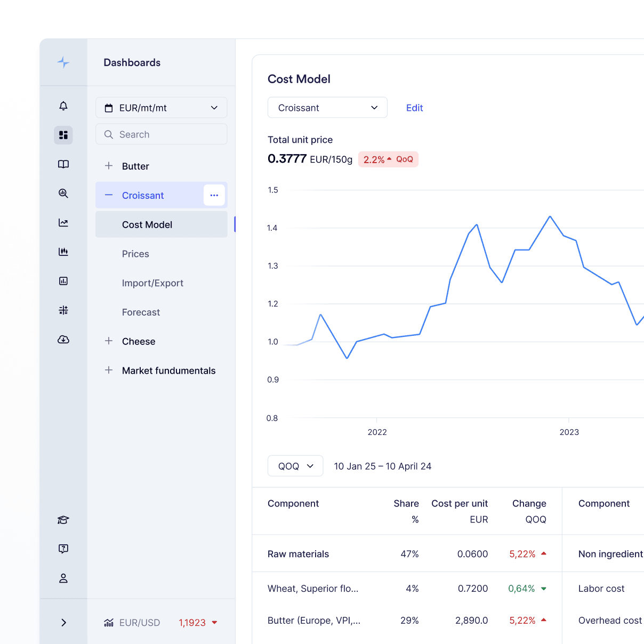Click the Croissant three-dots options button
644x644 pixels.
click(214, 195)
